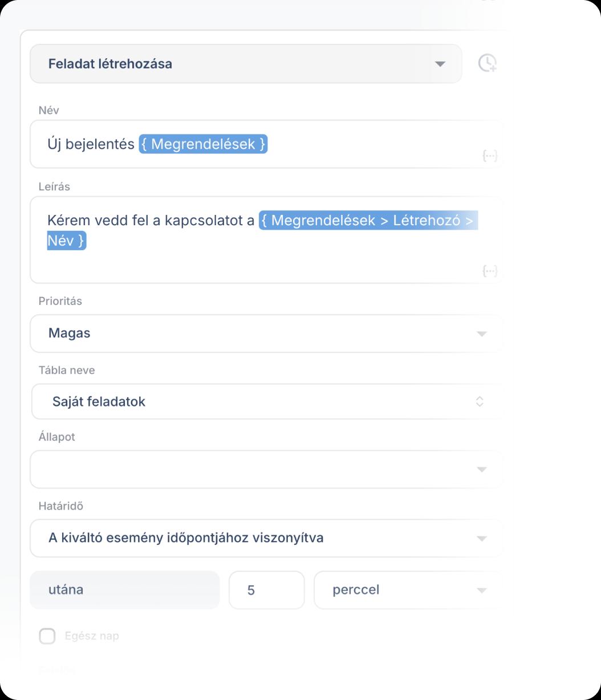Image resolution: width=601 pixels, height=700 pixels.
Task: Open the Feladat létrehozása action dropdown
Action: (245, 64)
